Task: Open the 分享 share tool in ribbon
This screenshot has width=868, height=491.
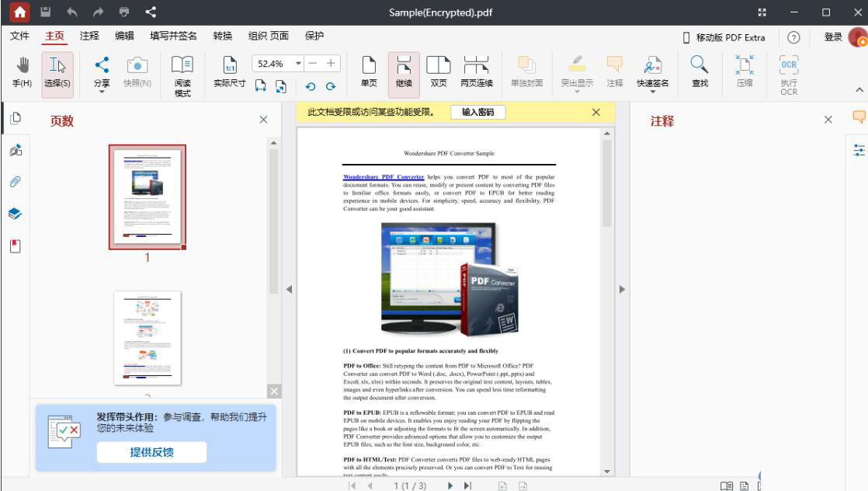Action: [102, 72]
